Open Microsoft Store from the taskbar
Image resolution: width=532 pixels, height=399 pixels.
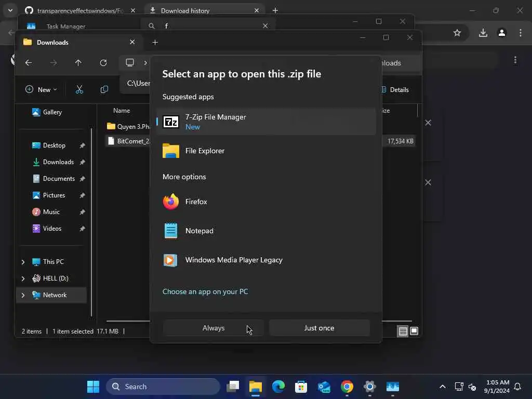click(301, 387)
